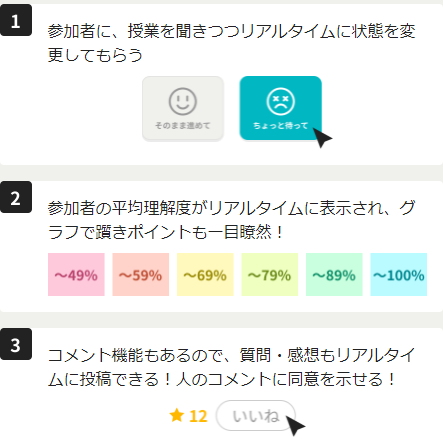Click the step 1 description text
Viewport: 443px width, 448px height.
tap(231, 43)
